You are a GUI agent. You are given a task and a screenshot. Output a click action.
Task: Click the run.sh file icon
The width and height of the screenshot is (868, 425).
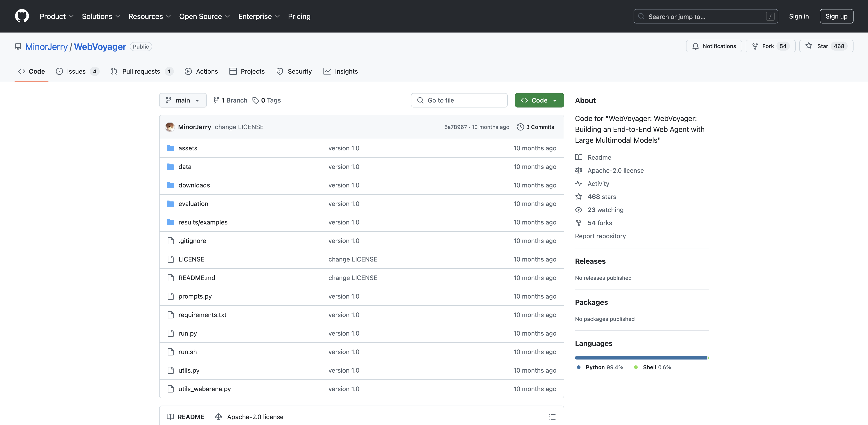pyautogui.click(x=170, y=352)
